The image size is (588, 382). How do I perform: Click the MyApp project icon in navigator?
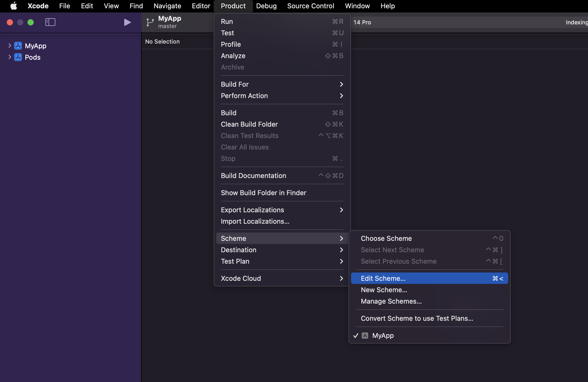(x=18, y=46)
